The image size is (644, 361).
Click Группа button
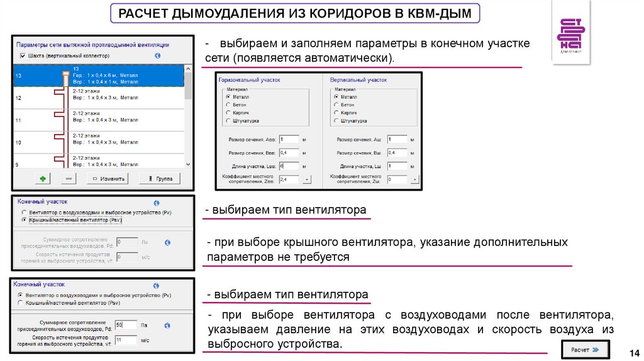(160, 179)
